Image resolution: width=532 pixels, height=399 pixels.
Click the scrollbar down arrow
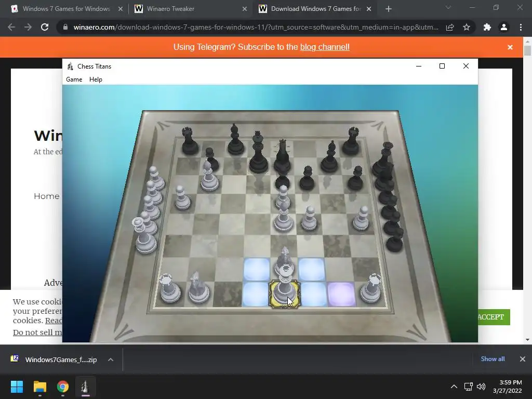click(x=527, y=340)
